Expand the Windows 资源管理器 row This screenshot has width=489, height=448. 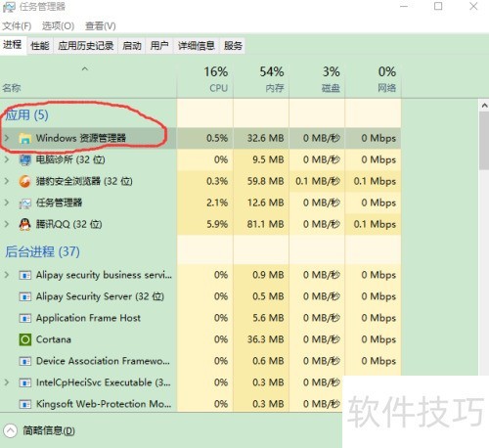pyautogui.click(x=7, y=138)
